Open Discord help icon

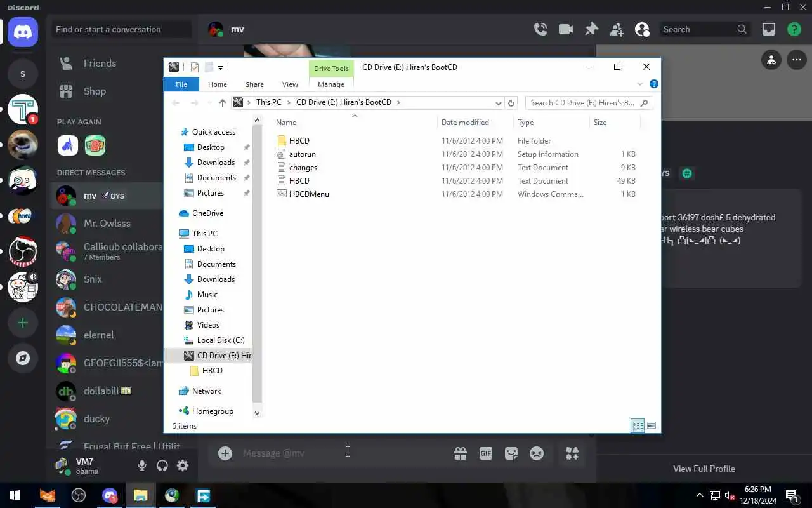click(x=794, y=29)
